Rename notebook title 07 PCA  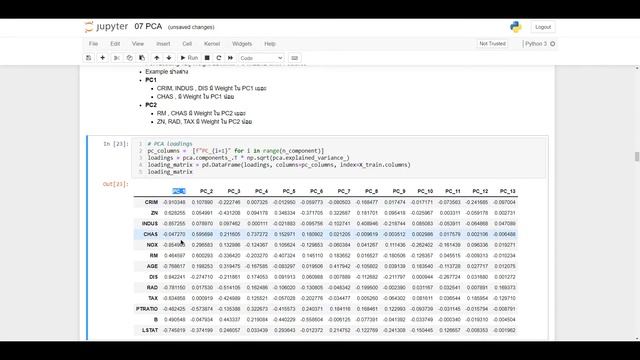tap(148, 27)
